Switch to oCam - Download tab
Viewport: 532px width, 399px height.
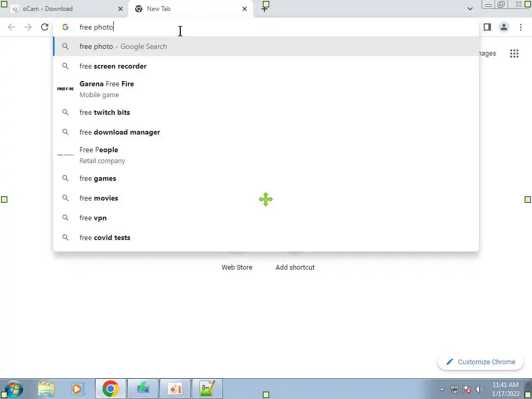pos(64,9)
